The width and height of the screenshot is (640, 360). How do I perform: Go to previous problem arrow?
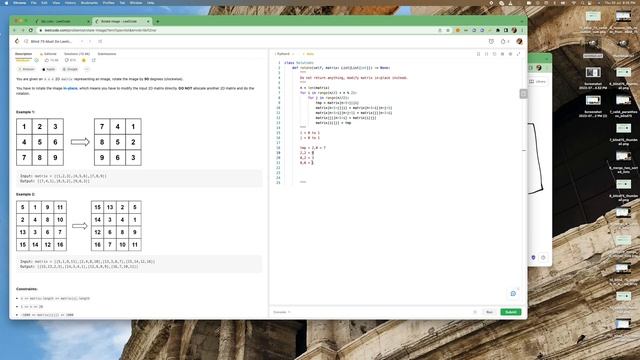pos(82,41)
